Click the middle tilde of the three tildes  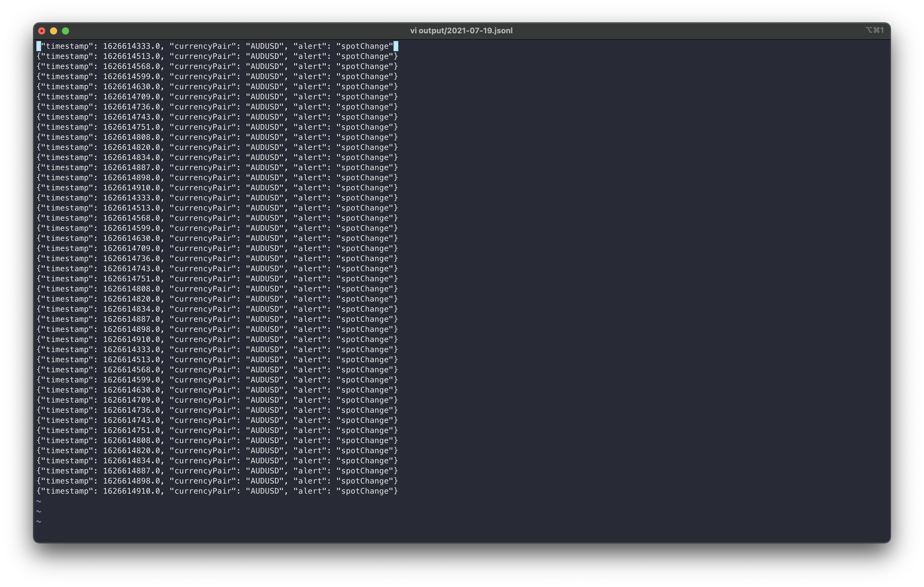tap(39, 511)
